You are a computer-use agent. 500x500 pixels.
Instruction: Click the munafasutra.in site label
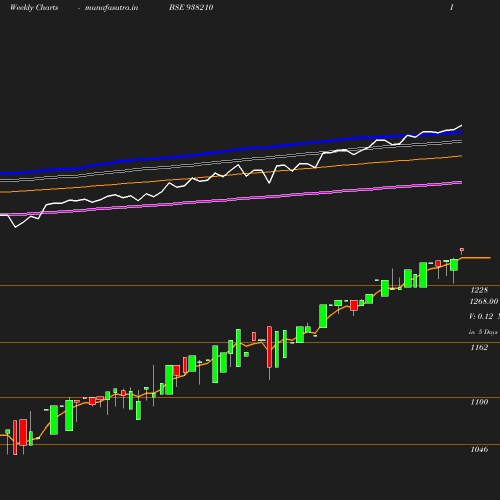point(111,8)
